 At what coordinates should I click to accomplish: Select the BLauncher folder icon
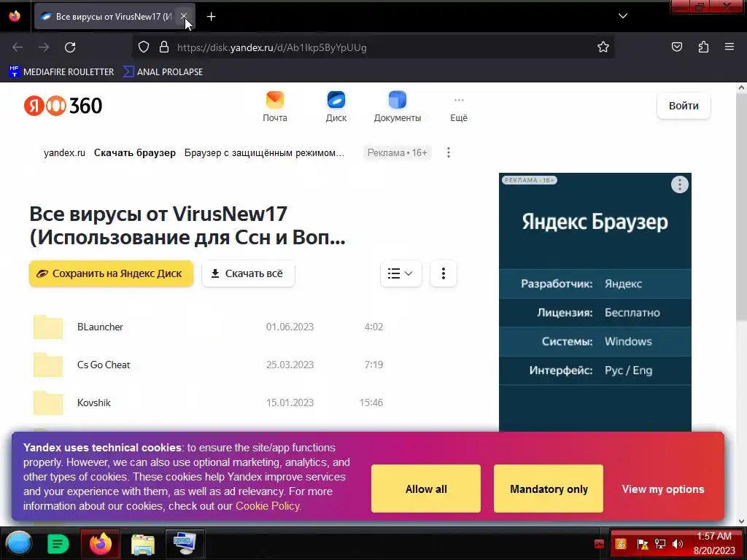click(48, 327)
